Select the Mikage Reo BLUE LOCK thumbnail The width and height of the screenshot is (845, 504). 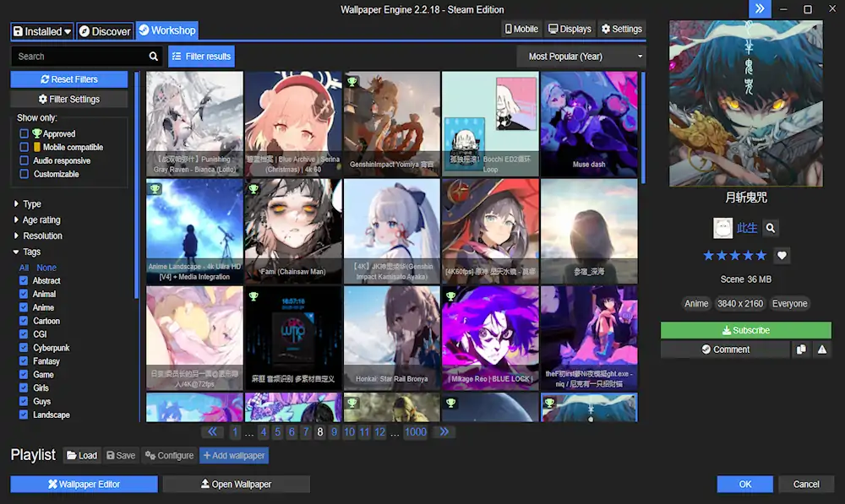490,339
